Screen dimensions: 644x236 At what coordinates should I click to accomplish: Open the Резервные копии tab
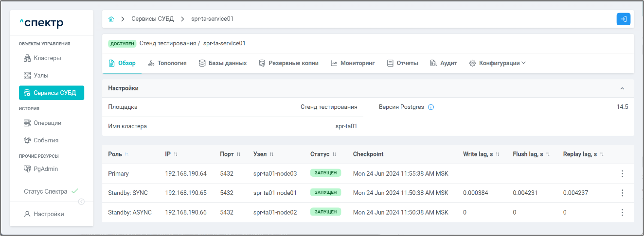(288, 63)
